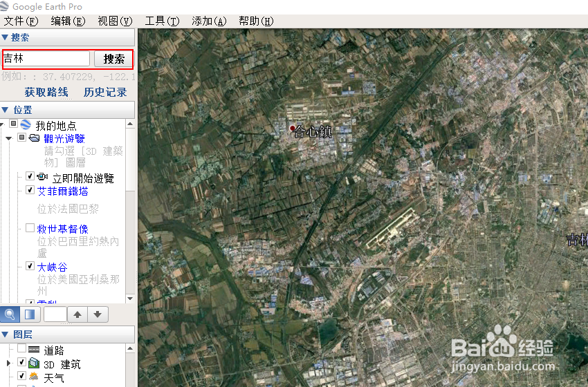Click the weather cloud icon beside 天气
The height and width of the screenshot is (387, 588).
click(x=34, y=376)
